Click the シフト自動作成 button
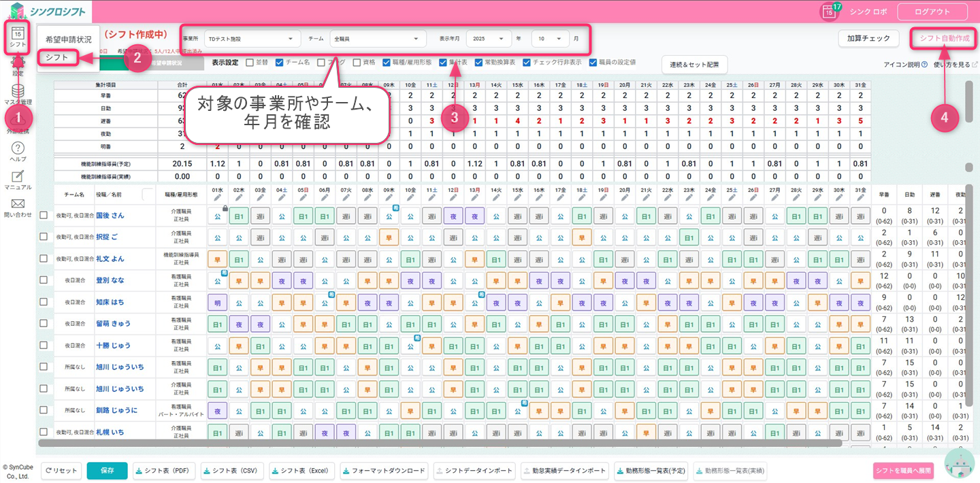The image size is (980, 483). [945, 39]
